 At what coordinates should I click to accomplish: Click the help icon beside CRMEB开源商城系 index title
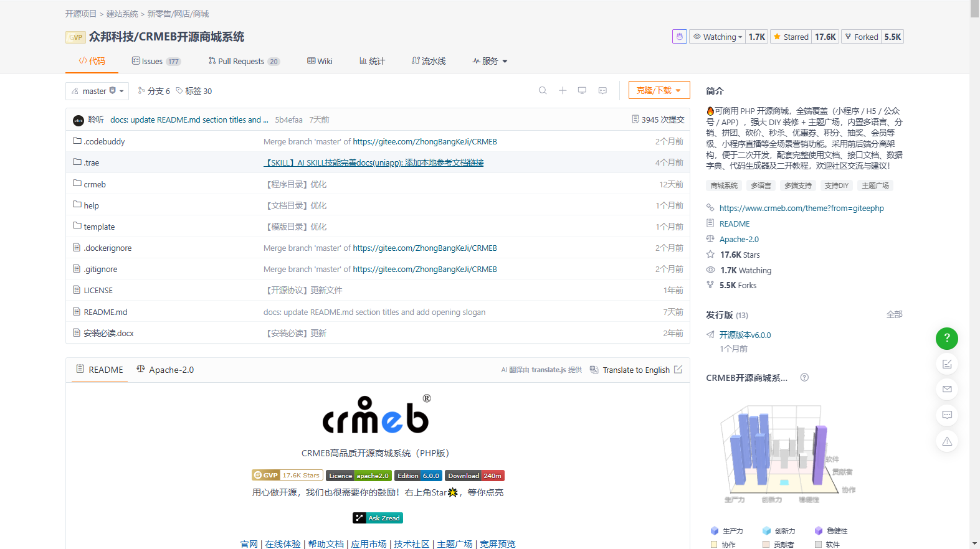[x=804, y=377]
